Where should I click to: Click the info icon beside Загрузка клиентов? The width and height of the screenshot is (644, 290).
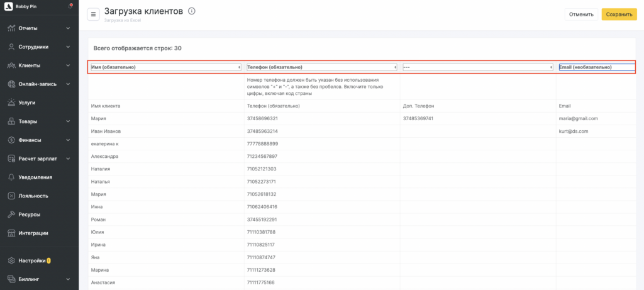coord(191,11)
